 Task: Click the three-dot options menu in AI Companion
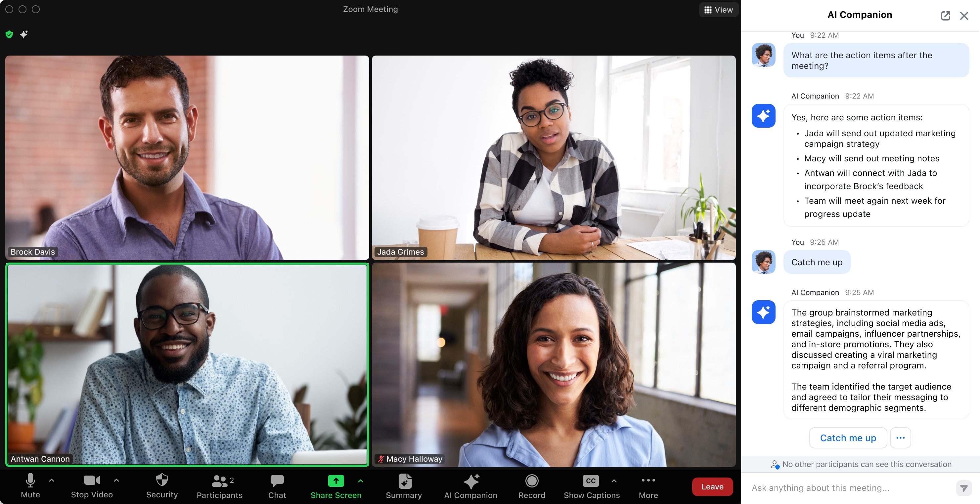(x=900, y=439)
